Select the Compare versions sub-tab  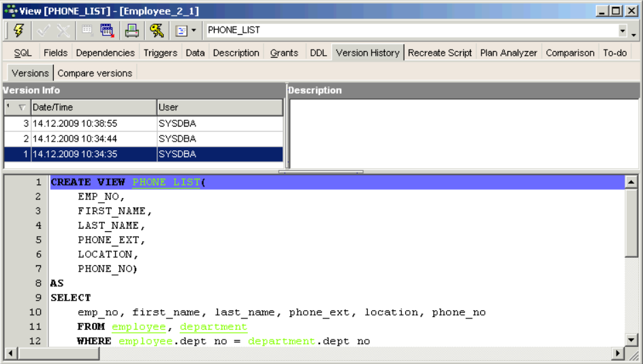95,73
